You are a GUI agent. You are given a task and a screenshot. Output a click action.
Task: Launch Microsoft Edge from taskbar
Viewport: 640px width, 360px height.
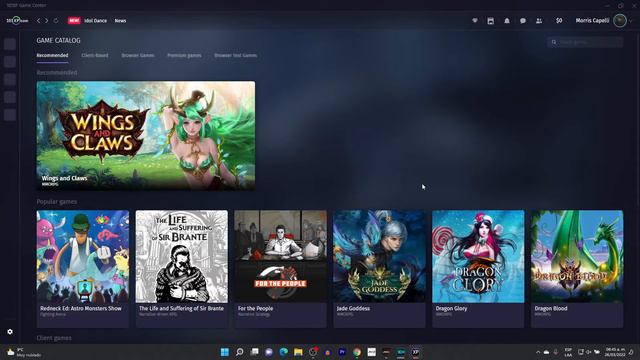[284, 352]
